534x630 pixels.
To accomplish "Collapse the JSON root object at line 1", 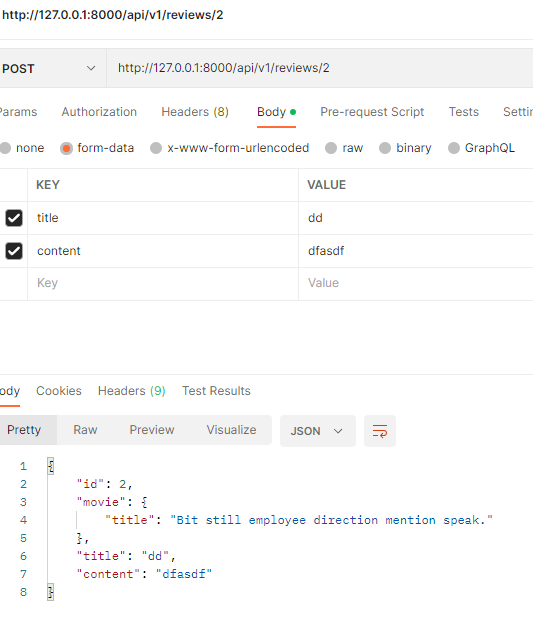I will click(51, 466).
